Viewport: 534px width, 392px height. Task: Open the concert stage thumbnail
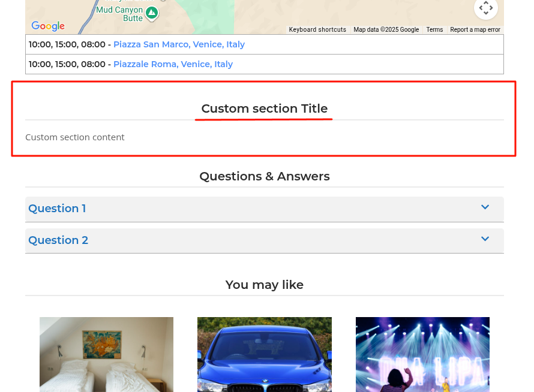pyautogui.click(x=422, y=354)
